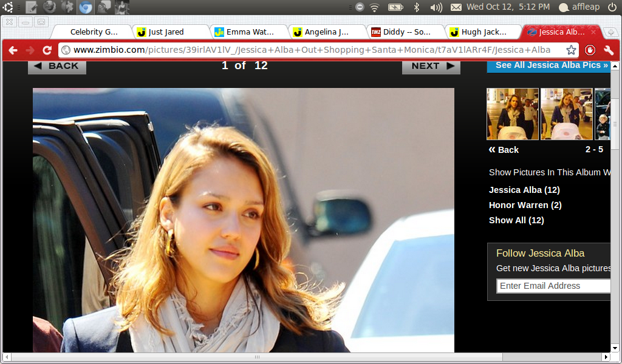The image size is (622, 364).
Task: Open Firefox from the top panel
Action: coord(49,7)
